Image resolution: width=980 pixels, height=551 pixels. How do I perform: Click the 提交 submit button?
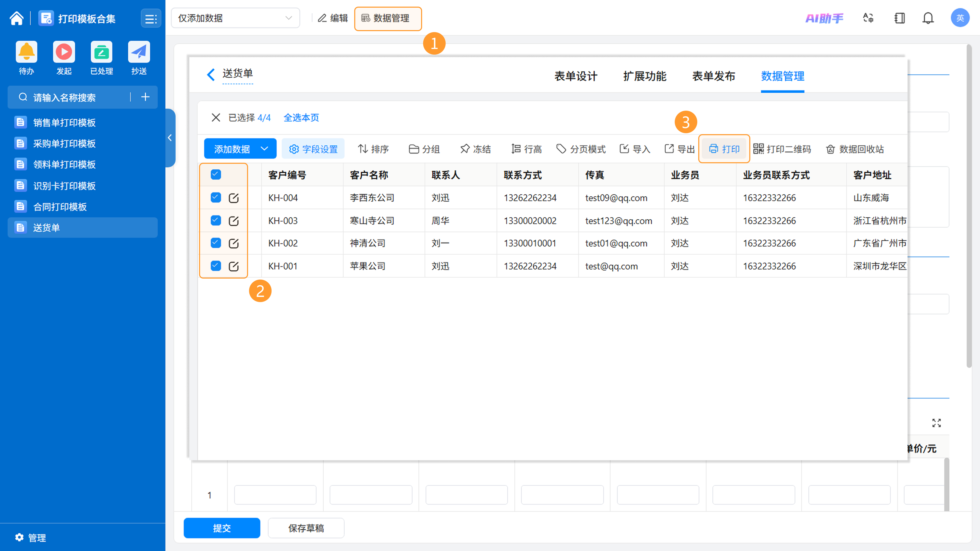(x=222, y=528)
